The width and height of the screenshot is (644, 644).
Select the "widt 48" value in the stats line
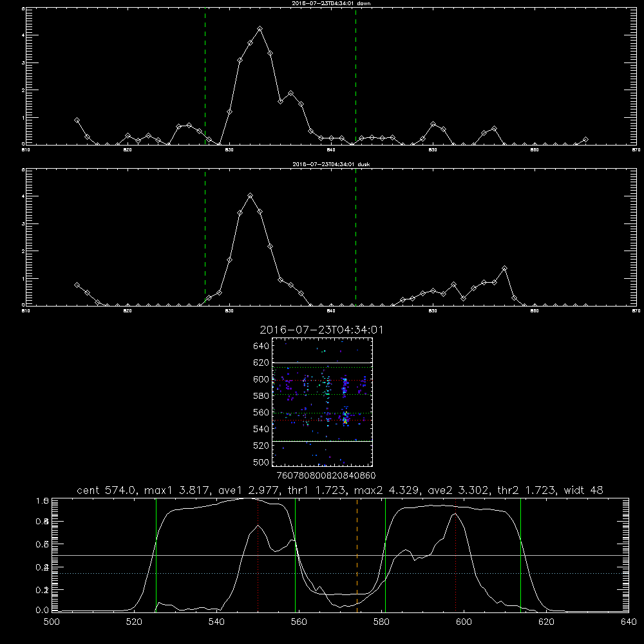(x=583, y=490)
